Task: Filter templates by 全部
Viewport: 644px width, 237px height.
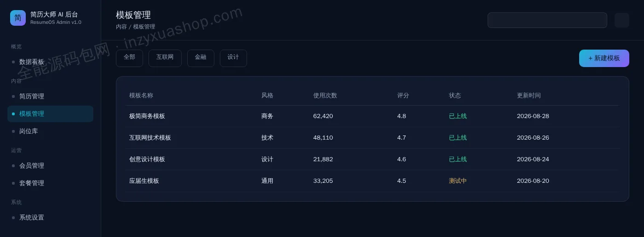Action: 129,58
